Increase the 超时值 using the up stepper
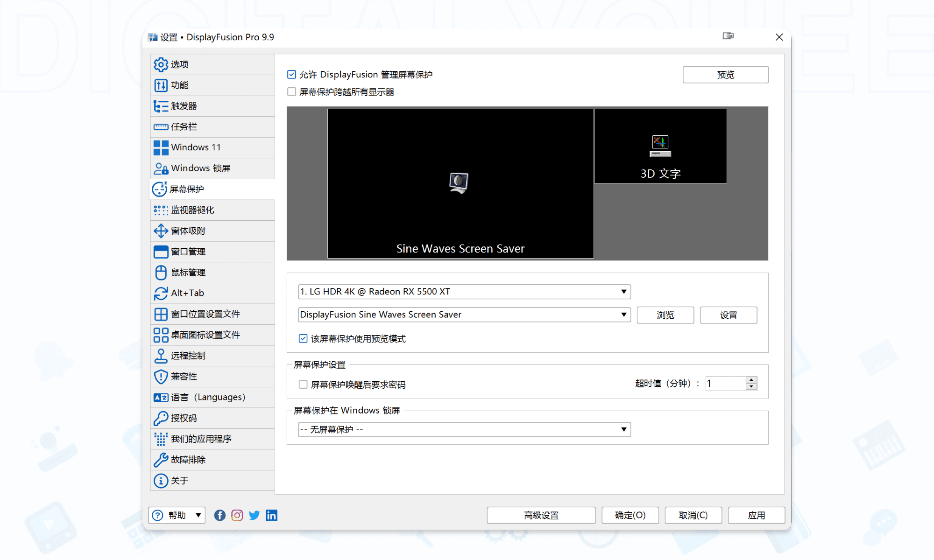The image size is (934, 560). [751, 380]
